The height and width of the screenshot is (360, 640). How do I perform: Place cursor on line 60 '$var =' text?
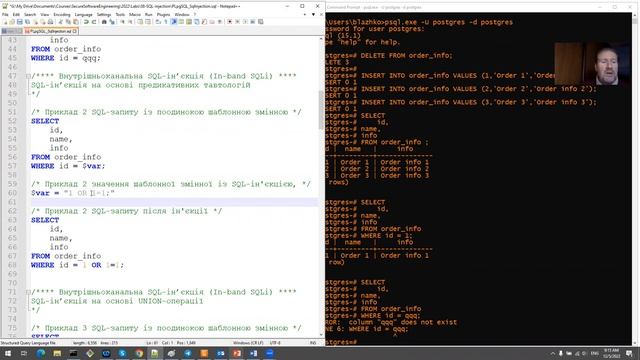45,193
